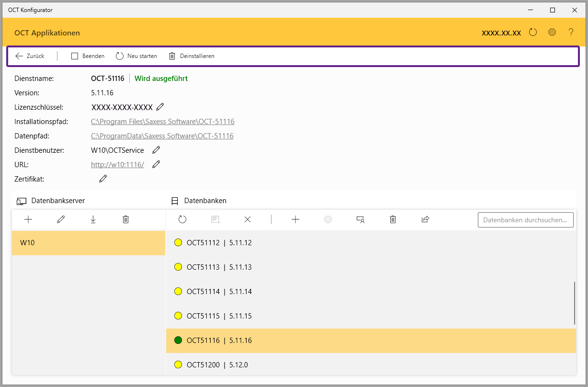Viewport: 588px width, 387px height.
Task: Click the database list vertical scrollbar
Action: point(574,303)
